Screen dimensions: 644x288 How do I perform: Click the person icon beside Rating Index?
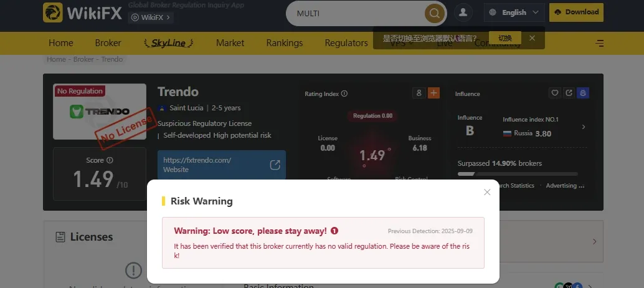tap(419, 93)
